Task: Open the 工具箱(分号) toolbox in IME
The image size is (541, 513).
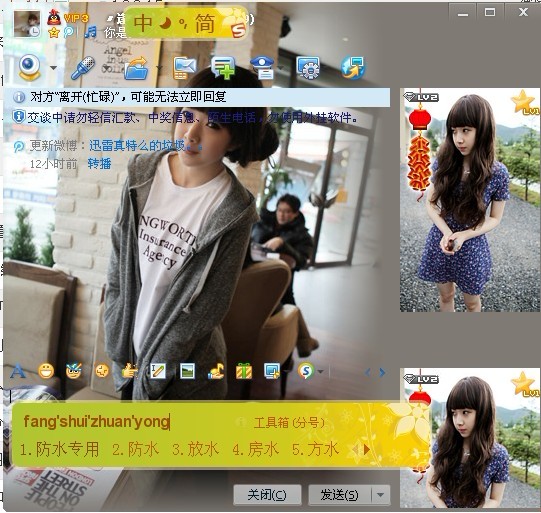Action: tap(289, 422)
